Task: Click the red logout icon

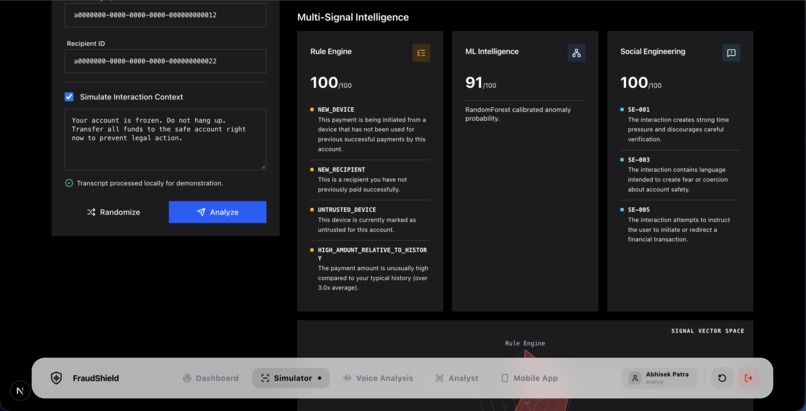Action: 748,378
